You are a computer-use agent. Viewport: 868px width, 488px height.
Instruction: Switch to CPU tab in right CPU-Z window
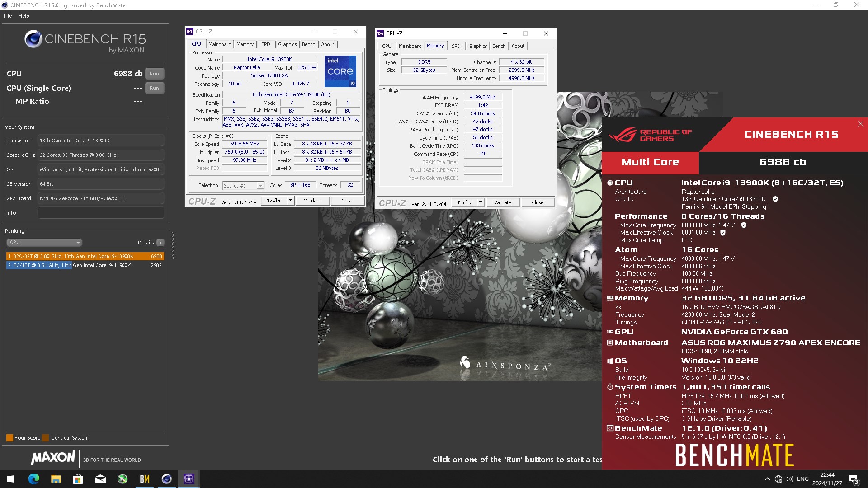387,46
